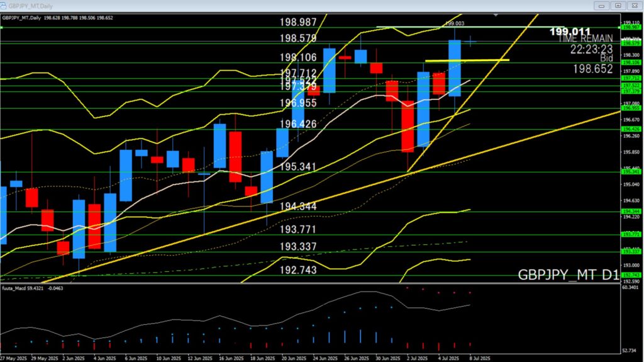This screenshot has height=362, width=644.
Task: Click the 194.630 price scale value
Action: pos(631,201)
